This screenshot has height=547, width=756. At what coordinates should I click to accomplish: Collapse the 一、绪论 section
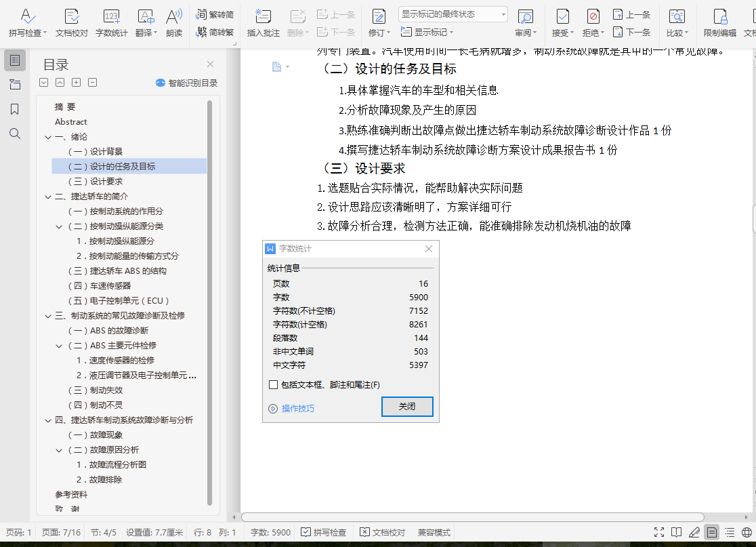[x=48, y=137]
